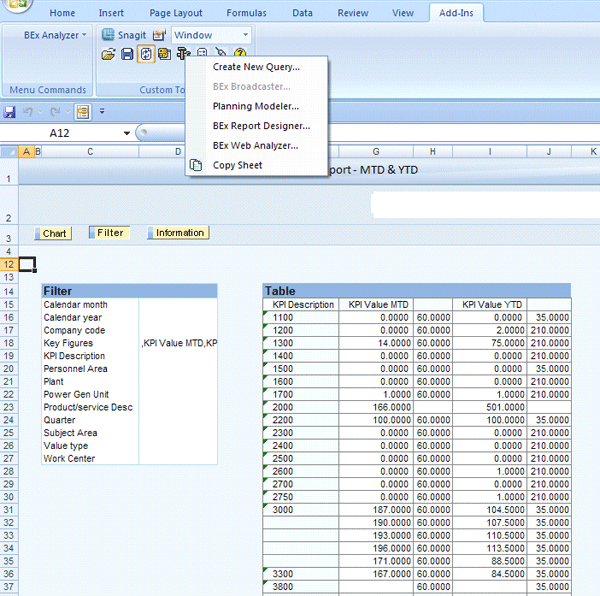Image resolution: width=600 pixels, height=596 pixels.
Task: Click the Snagit capture icon
Action: click(x=110, y=35)
